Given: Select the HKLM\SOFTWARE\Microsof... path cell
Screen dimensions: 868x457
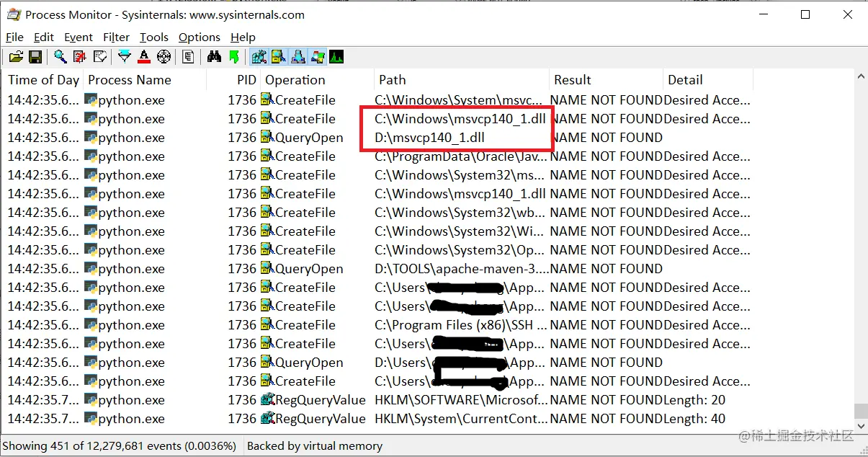Looking at the screenshot, I should (x=461, y=400).
